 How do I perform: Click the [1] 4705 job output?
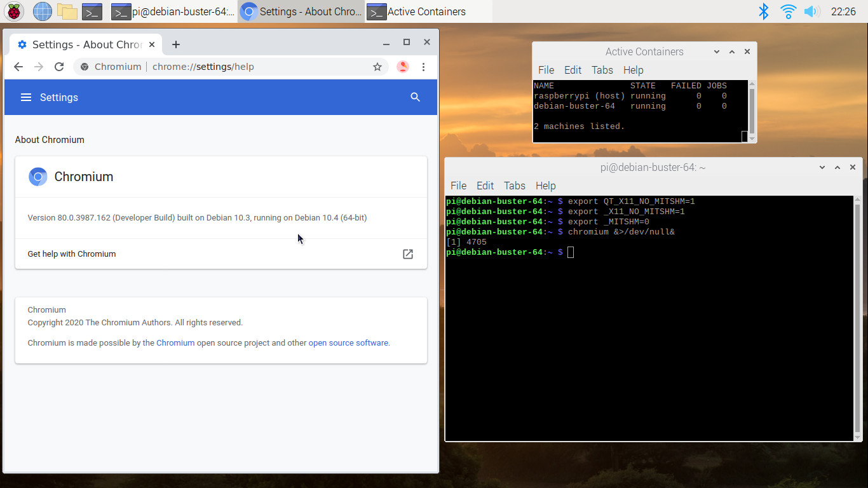click(466, 242)
